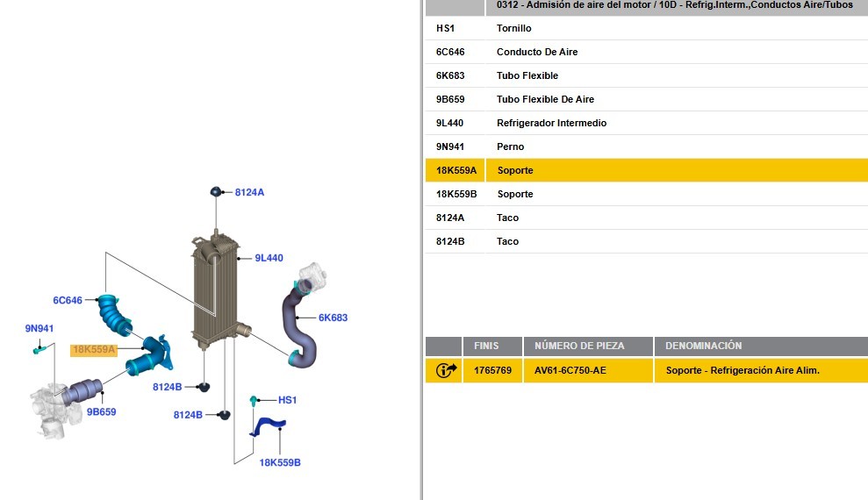Viewport: 868px width, 500px height.
Task: Select part number AV61-6C750-AE
Action: coord(570,370)
